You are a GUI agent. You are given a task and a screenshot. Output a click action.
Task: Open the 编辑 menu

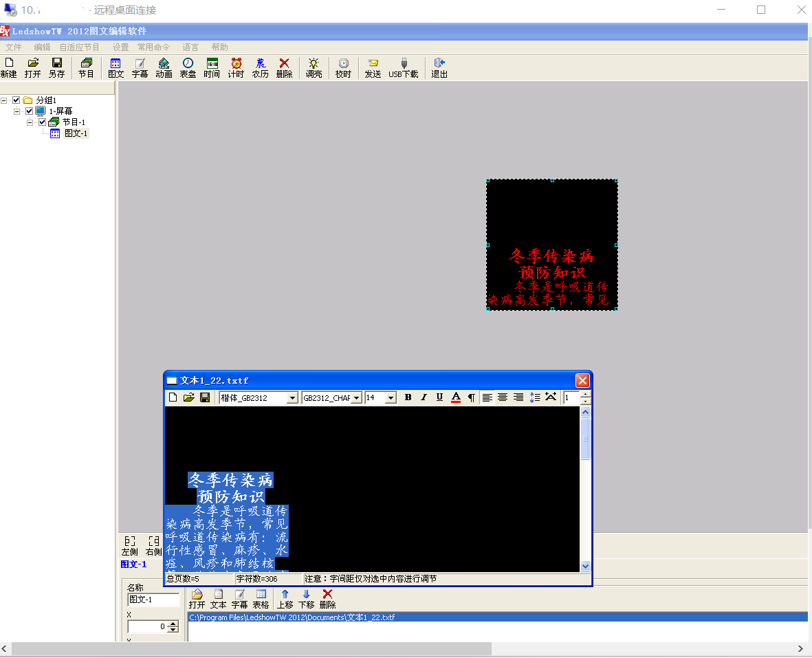pyautogui.click(x=42, y=47)
